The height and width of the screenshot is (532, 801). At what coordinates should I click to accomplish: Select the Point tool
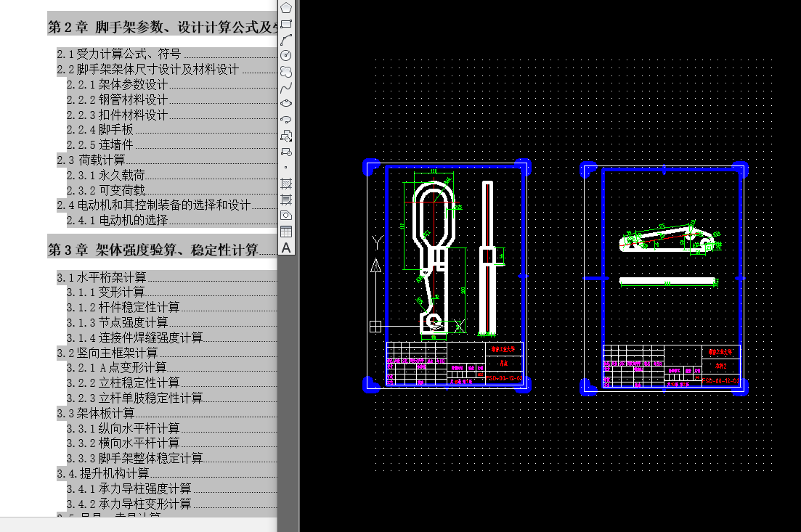pos(286,165)
